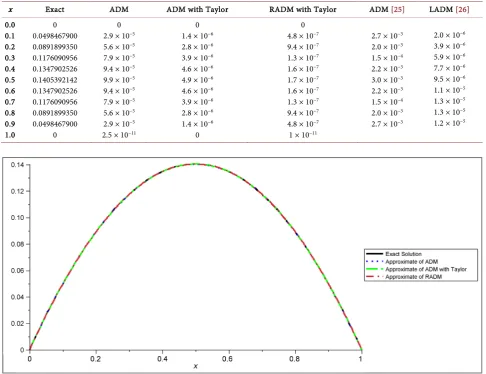Select exact value 0.0498467900 in row 0.1

pos(55,36)
